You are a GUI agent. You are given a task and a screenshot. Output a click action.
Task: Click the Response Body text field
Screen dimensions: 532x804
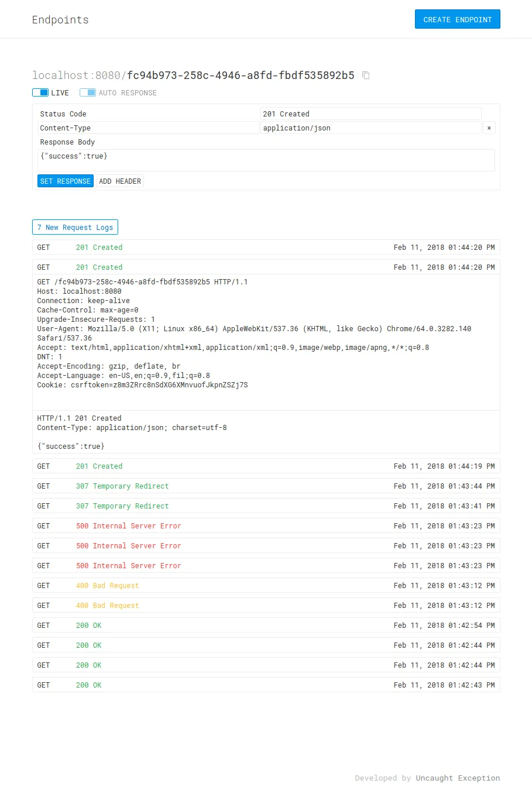[266, 160]
